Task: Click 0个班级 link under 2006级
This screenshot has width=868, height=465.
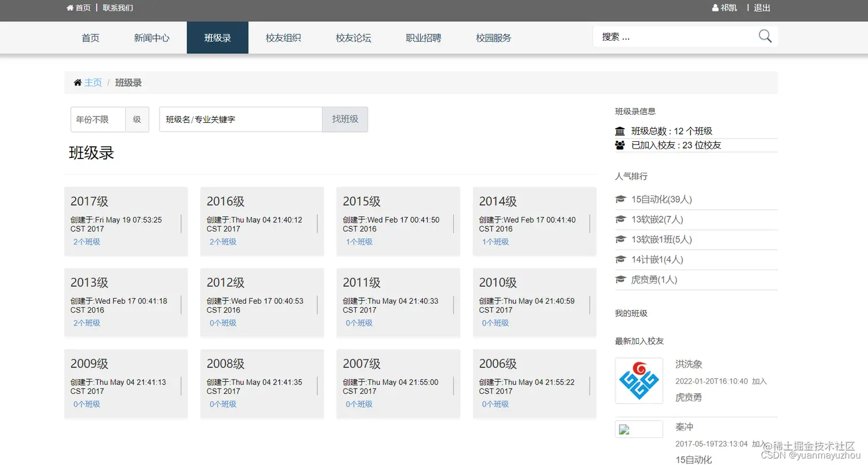Action: pos(495,404)
